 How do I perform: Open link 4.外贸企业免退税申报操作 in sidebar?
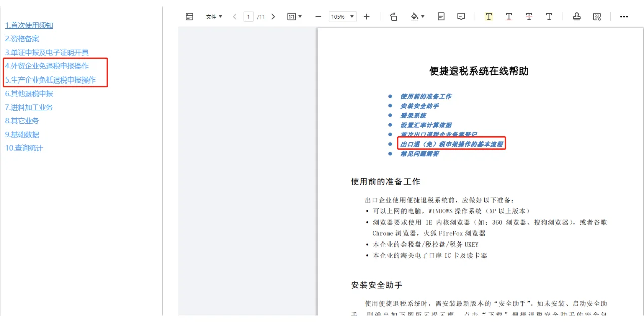click(48, 66)
